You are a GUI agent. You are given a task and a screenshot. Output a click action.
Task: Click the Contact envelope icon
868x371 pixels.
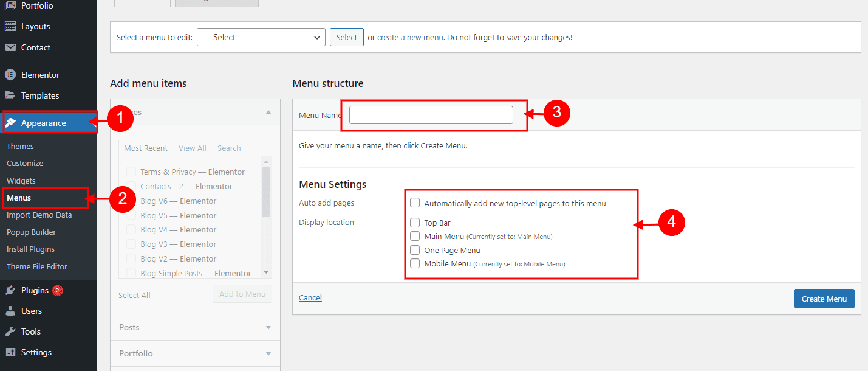(x=10, y=47)
